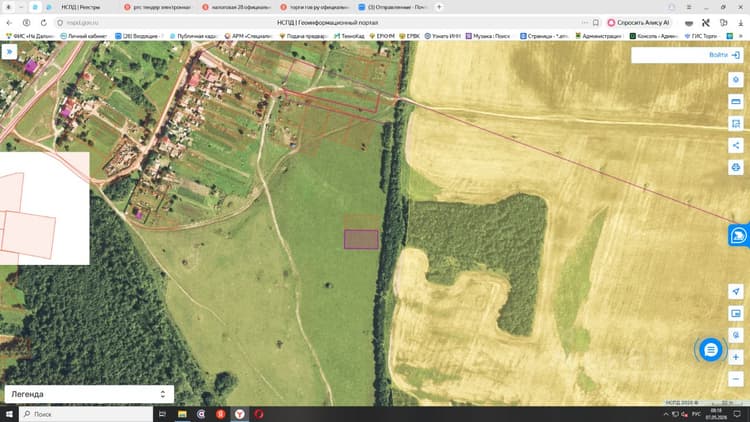Activate the area selection tool

pyautogui.click(x=736, y=123)
